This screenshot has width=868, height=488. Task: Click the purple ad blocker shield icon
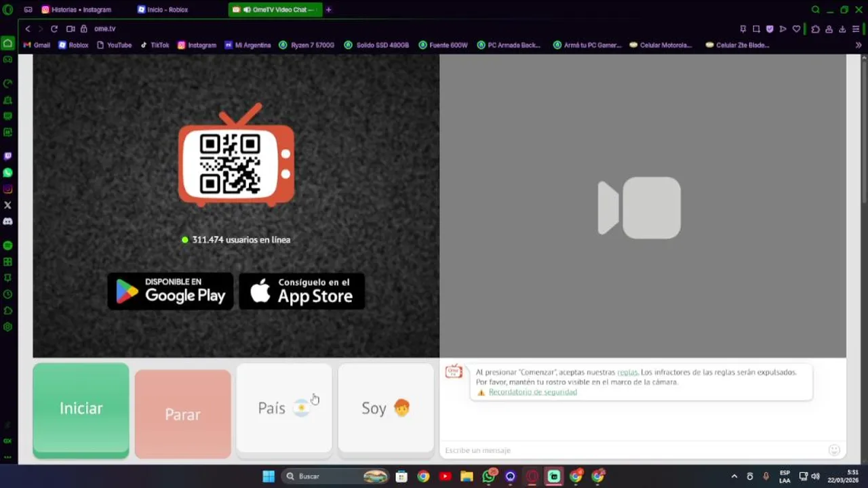click(770, 28)
